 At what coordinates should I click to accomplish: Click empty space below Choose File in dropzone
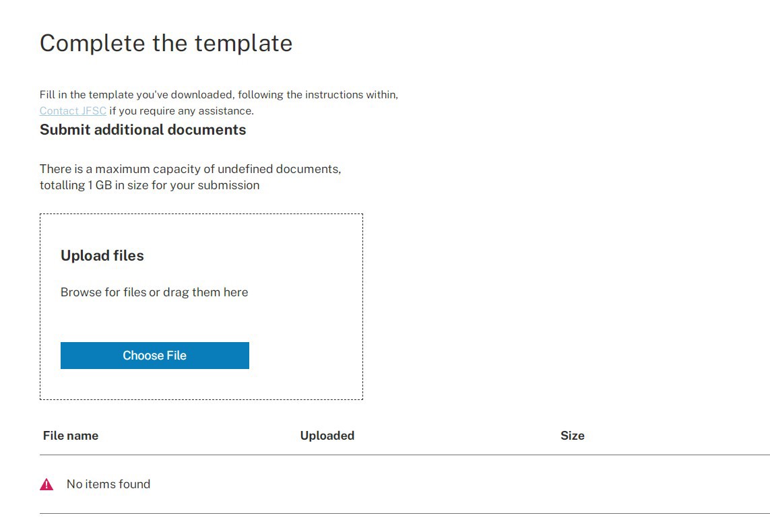[201, 385]
